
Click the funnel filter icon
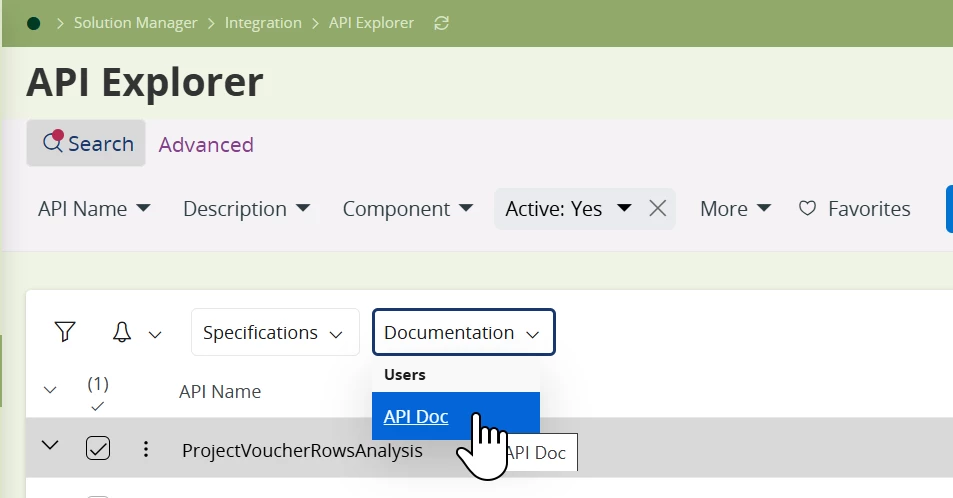pyautogui.click(x=65, y=332)
